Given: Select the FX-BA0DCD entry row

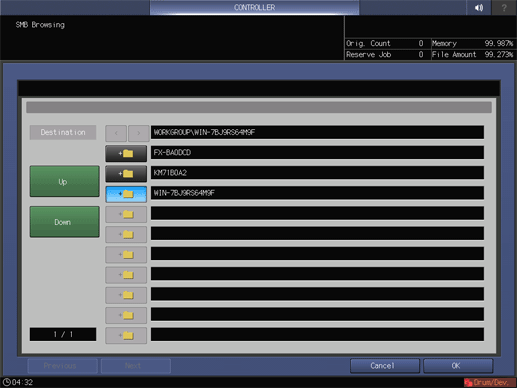Looking at the screenshot, I should pyautogui.click(x=317, y=152).
